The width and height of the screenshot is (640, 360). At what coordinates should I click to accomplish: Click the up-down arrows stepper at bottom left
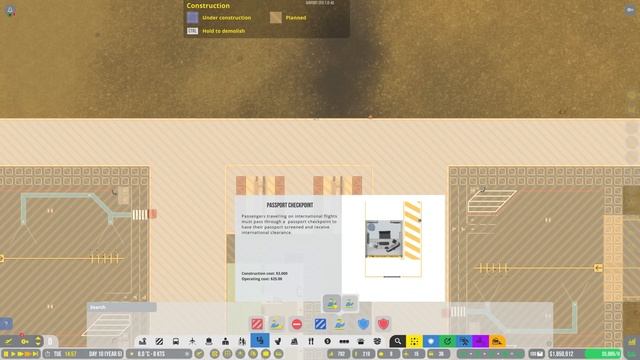pos(38,341)
